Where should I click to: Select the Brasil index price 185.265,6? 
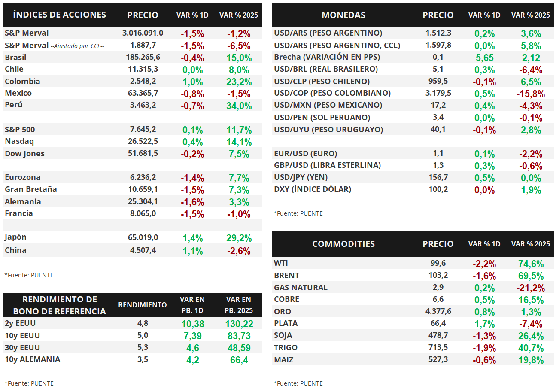[143, 57]
